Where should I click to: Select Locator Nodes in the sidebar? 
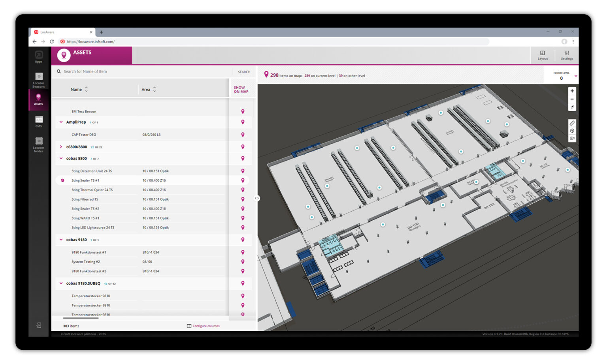(x=38, y=144)
